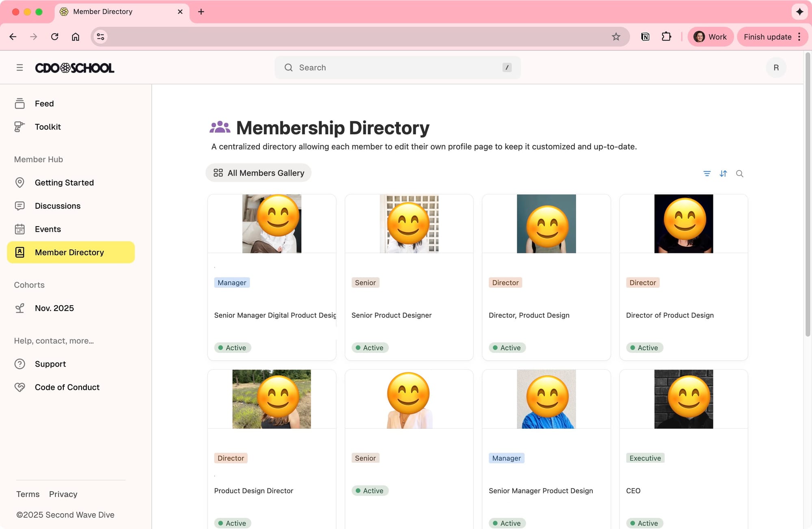The height and width of the screenshot is (529, 812).
Task: Open the Events sidebar item
Action: 48,229
